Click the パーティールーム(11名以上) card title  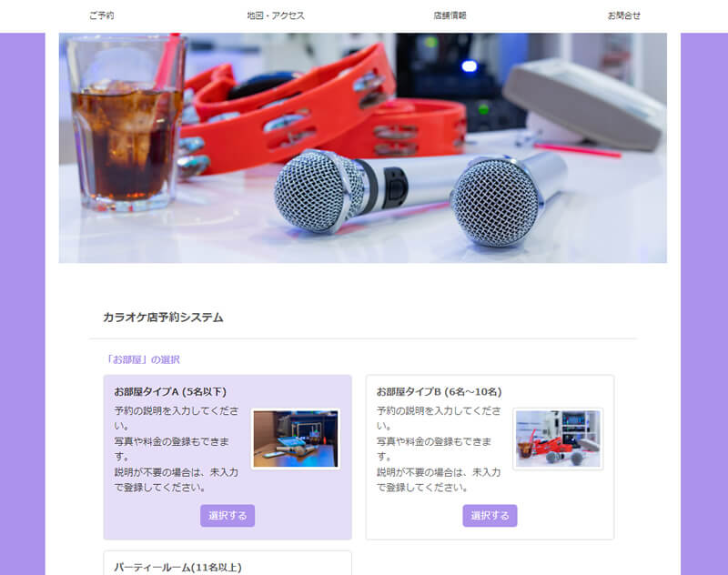(177, 567)
